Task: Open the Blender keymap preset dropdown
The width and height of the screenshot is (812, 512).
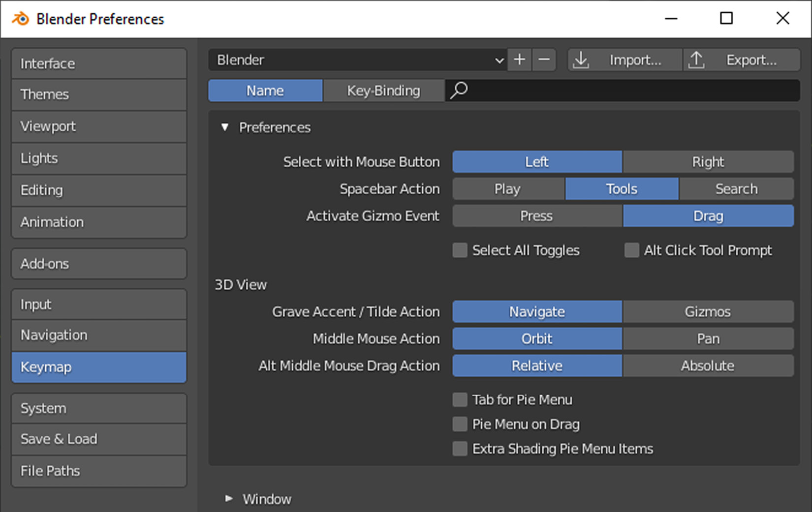Action: pos(358,60)
